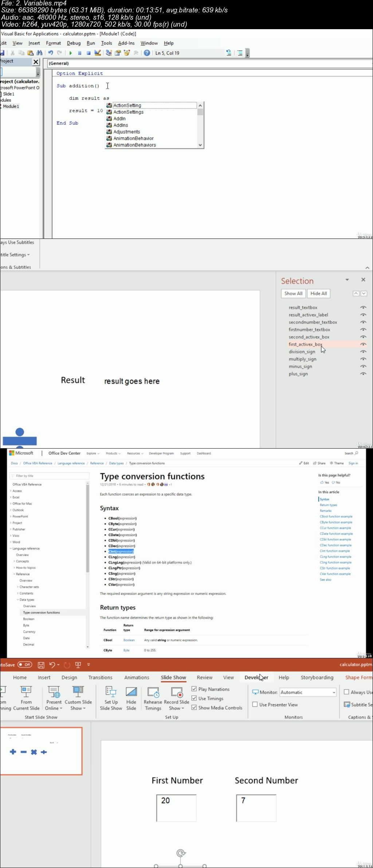Image resolution: width=373 pixels, height=868 pixels.
Task: Click Hide All button in Selection pane
Action: pos(319,293)
